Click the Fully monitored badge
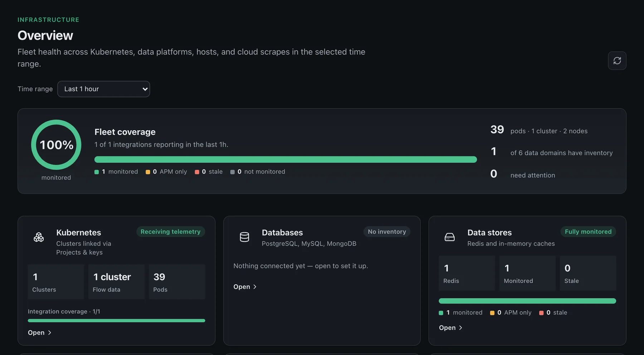This screenshot has width=644, height=355. coord(588,232)
